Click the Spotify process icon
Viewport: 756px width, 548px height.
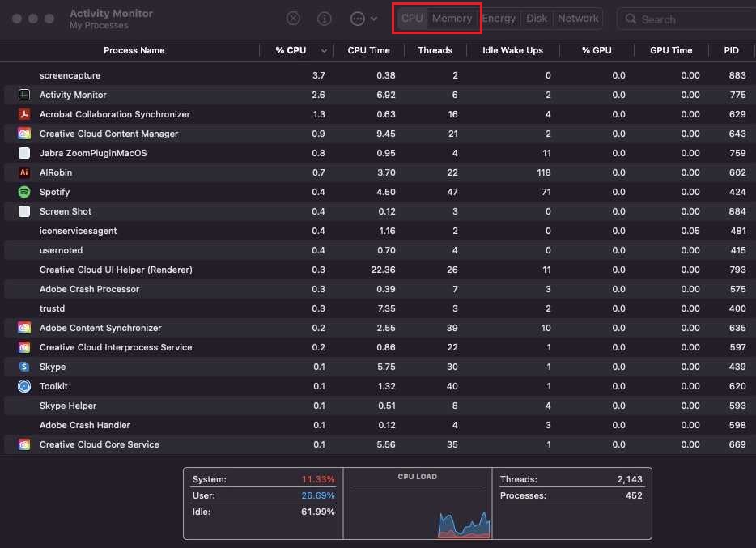point(24,192)
